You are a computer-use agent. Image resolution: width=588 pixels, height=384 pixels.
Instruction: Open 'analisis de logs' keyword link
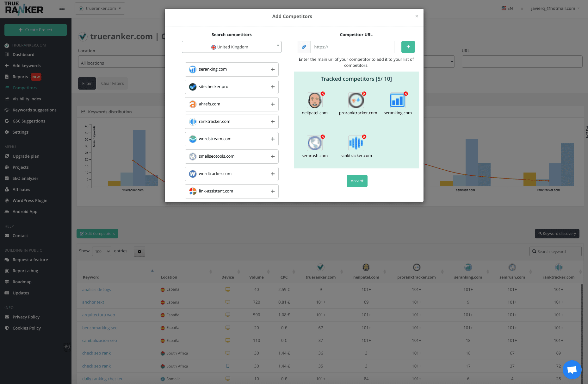(x=96, y=289)
